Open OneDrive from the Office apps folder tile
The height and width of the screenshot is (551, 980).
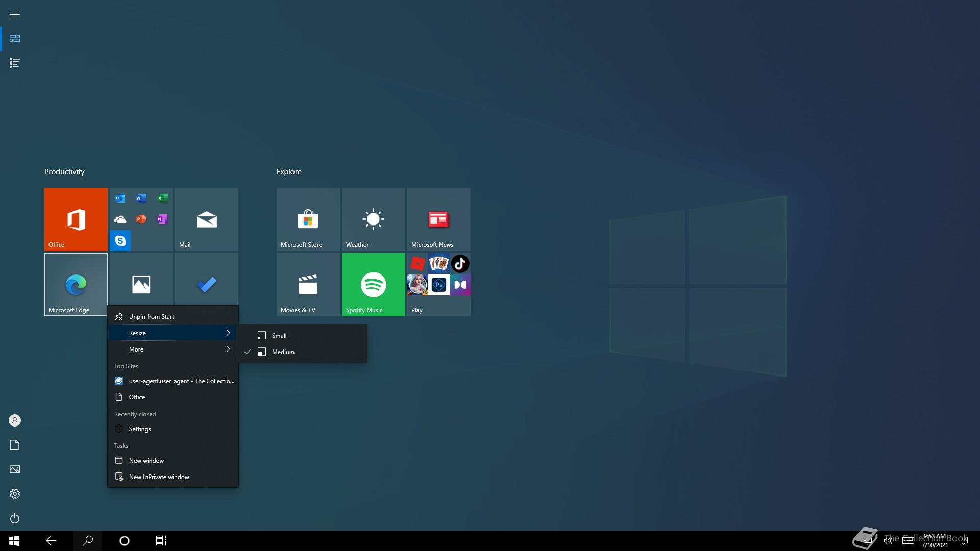pos(120,219)
